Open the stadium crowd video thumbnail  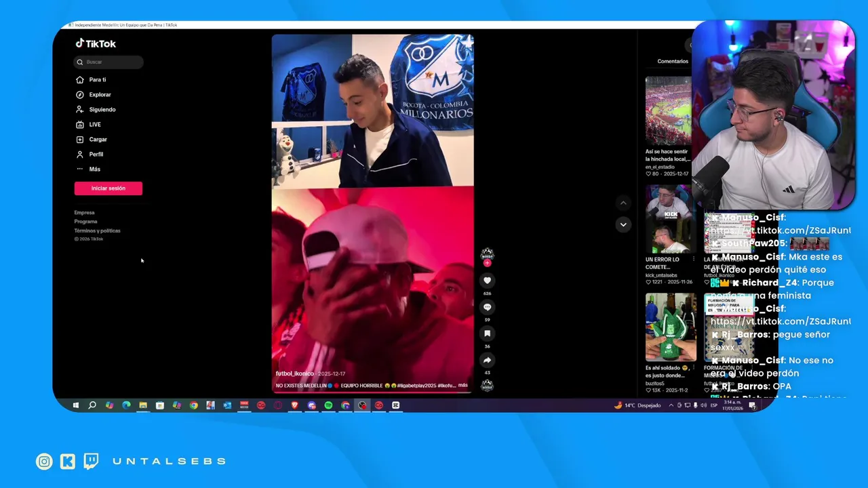coord(668,110)
